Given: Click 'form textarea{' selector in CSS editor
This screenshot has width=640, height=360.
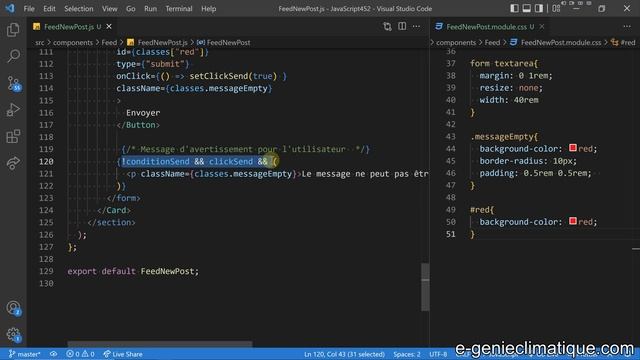Looking at the screenshot, I should coord(504,63).
